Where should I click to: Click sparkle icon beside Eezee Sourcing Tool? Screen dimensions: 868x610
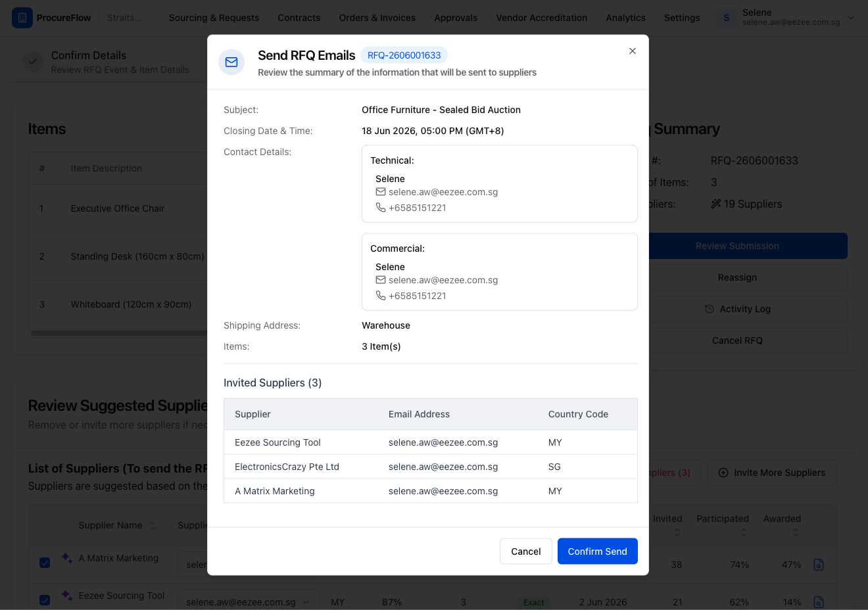coord(66,596)
